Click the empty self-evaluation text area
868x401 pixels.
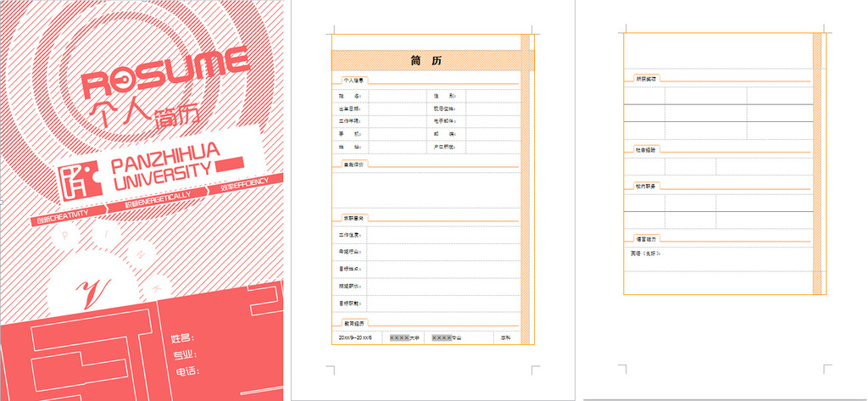426,190
